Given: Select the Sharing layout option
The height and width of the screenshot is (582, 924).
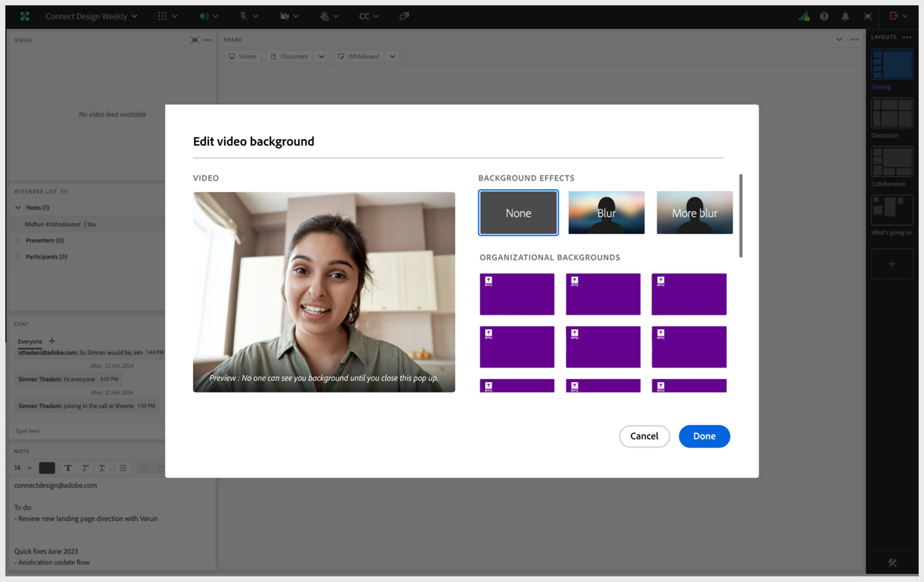Looking at the screenshot, I should tap(893, 65).
